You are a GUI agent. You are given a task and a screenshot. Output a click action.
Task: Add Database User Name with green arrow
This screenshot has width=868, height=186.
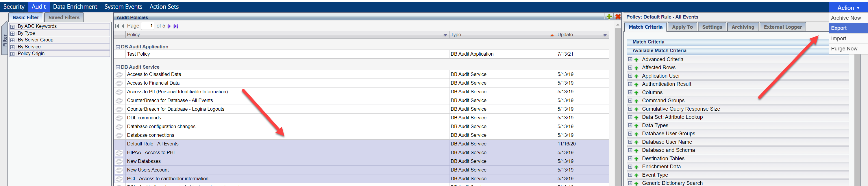click(636, 143)
